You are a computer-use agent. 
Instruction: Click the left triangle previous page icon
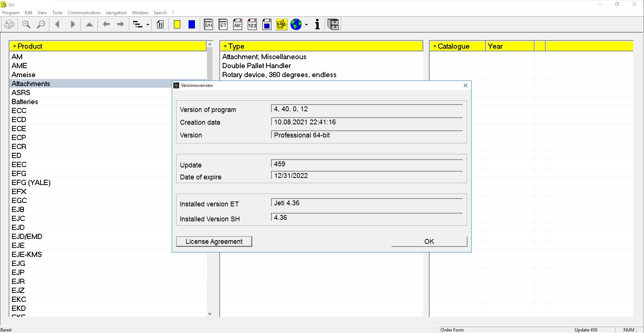pyautogui.click(x=57, y=25)
